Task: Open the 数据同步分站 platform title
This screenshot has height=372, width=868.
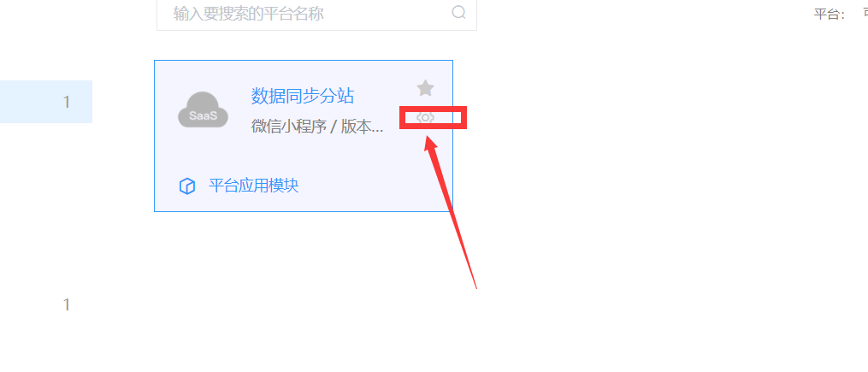Action: click(x=302, y=96)
